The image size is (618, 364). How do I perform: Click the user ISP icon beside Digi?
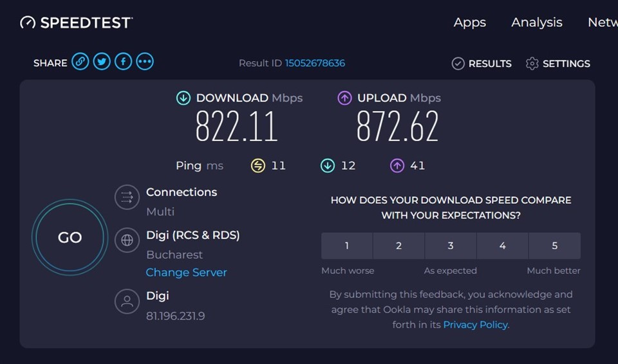pyautogui.click(x=127, y=301)
